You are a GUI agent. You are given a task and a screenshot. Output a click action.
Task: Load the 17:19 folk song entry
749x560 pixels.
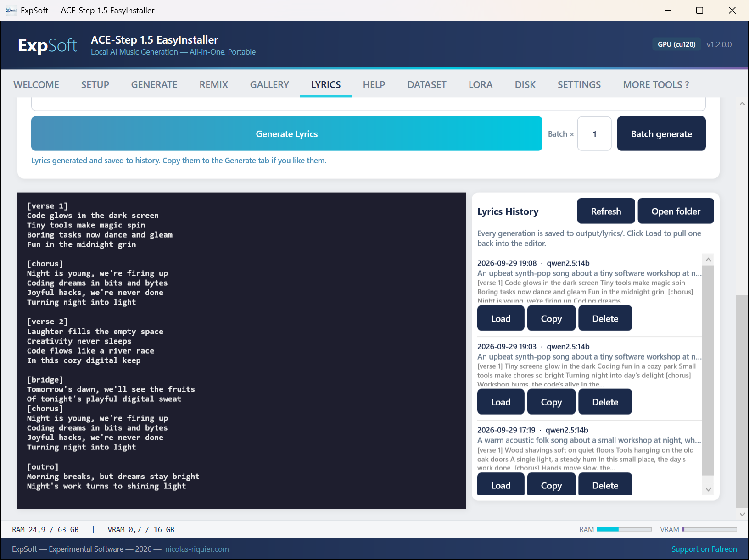coord(501,484)
